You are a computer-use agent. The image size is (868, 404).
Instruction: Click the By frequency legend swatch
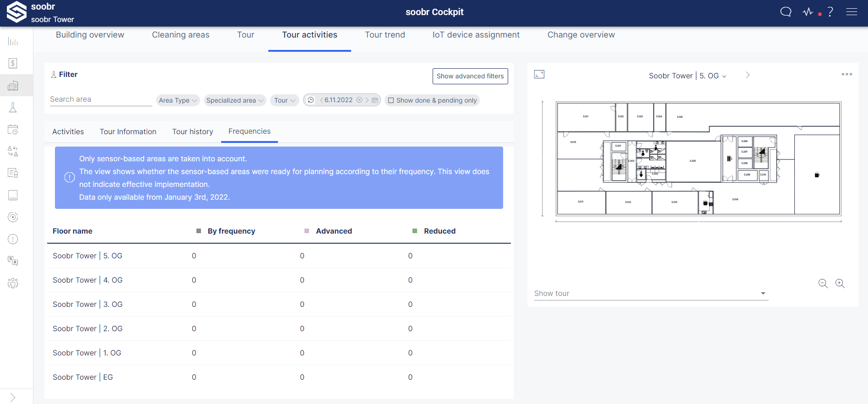(199, 231)
